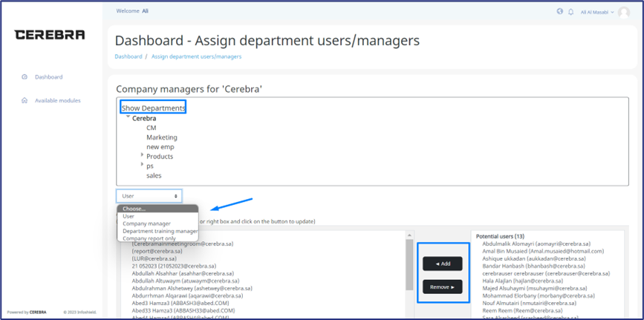
Task: Select Hala Alajlan potential user
Action: (x=523, y=281)
